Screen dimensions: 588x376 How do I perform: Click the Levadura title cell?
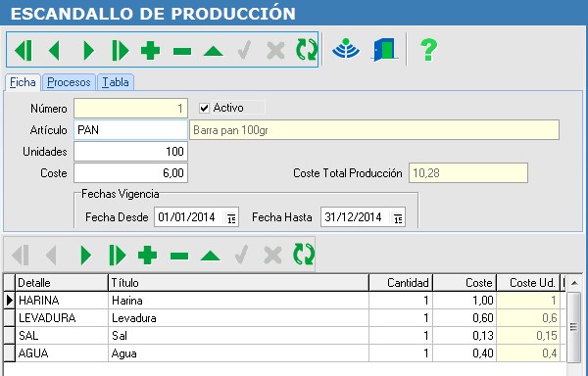tap(238, 318)
